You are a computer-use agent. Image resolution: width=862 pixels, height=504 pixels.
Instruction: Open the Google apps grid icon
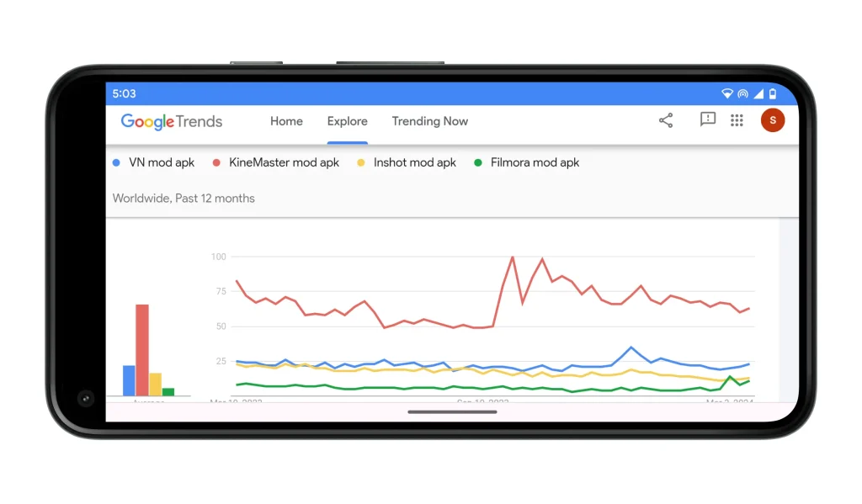(x=737, y=120)
